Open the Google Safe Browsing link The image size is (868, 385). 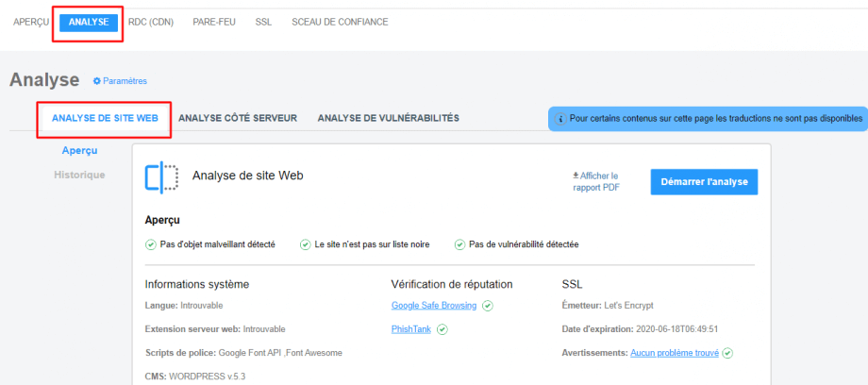434,305
